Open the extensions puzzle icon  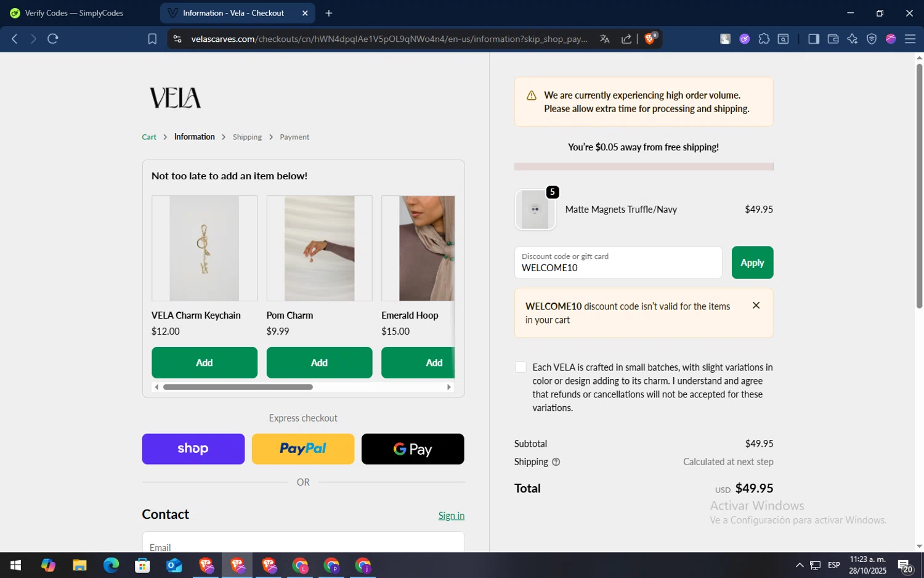[764, 39]
